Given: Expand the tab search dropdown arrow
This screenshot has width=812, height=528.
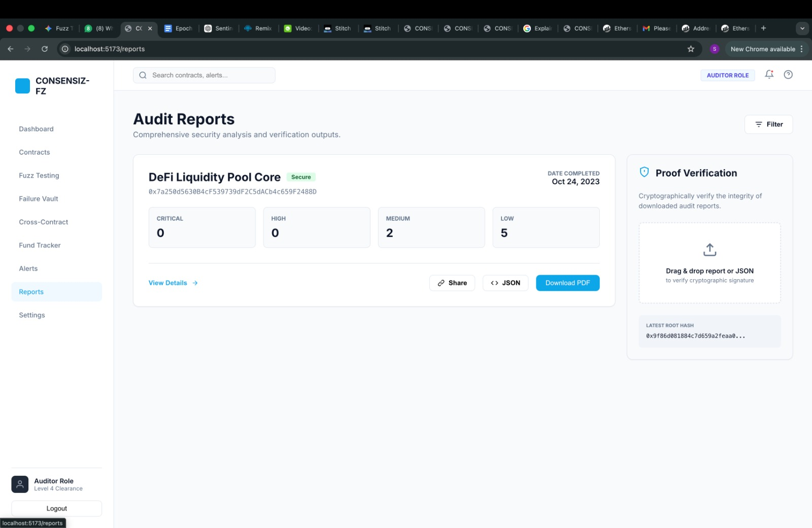Looking at the screenshot, I should 802,28.
